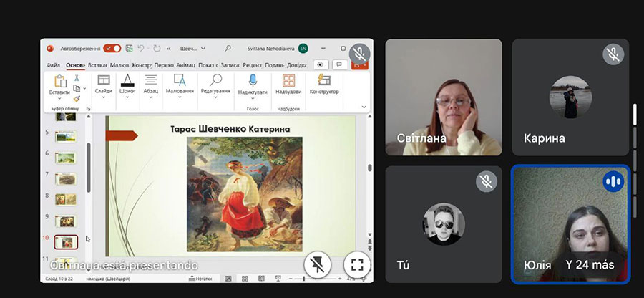
Task: Start slideshow from the status bar icon
Action: (x=278, y=279)
